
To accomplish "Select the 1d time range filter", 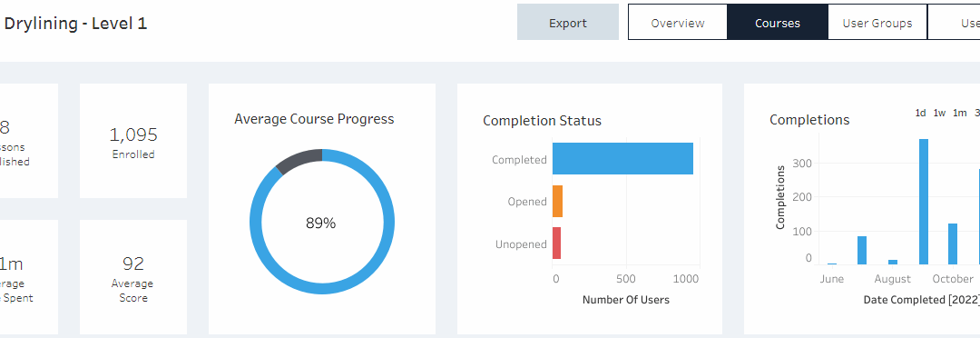I will click(921, 114).
